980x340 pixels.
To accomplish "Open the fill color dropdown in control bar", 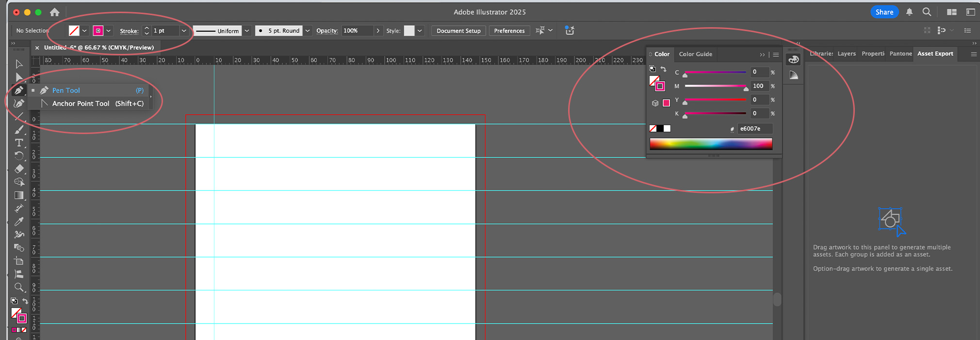I will pos(84,31).
